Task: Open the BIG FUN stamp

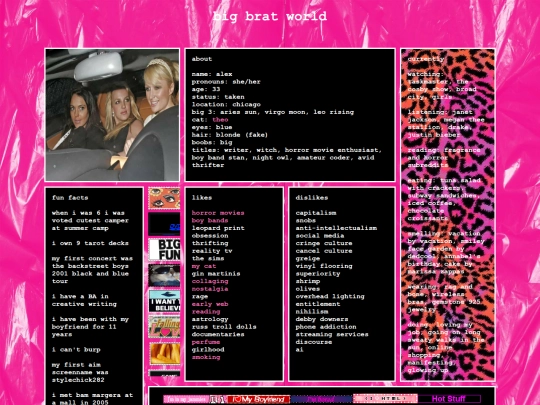Action: [164, 250]
